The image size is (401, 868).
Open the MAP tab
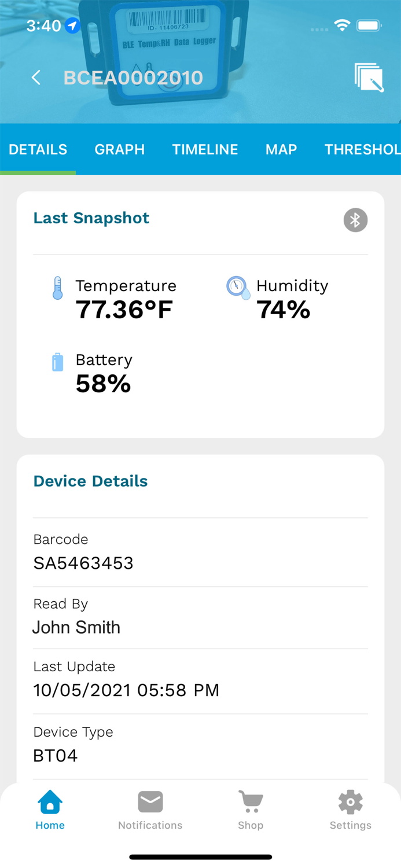coord(281,149)
